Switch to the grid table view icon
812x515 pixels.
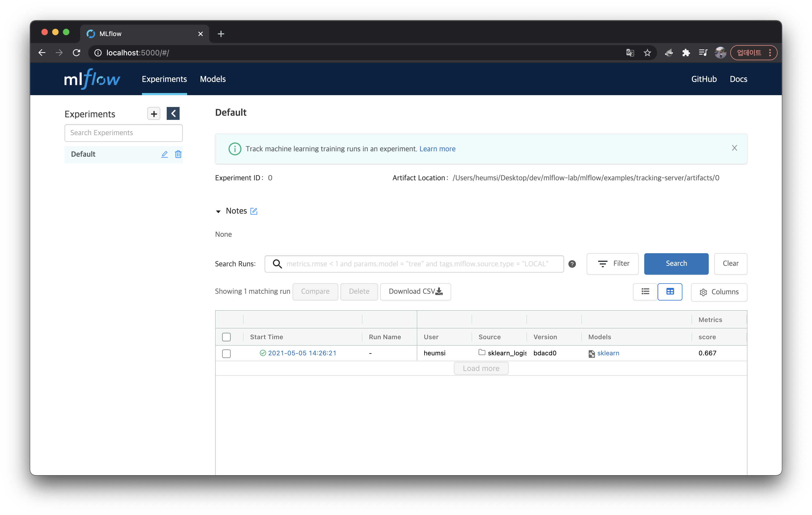tap(670, 292)
